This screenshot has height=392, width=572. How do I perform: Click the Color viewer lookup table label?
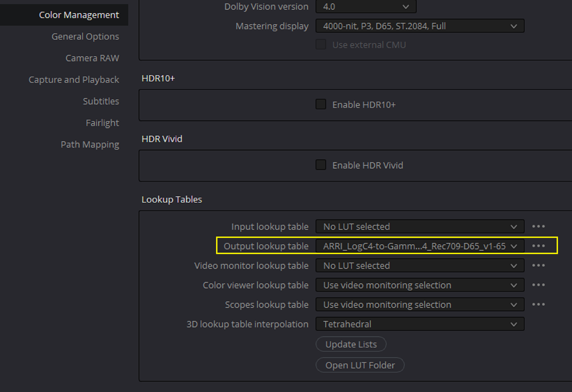click(255, 285)
